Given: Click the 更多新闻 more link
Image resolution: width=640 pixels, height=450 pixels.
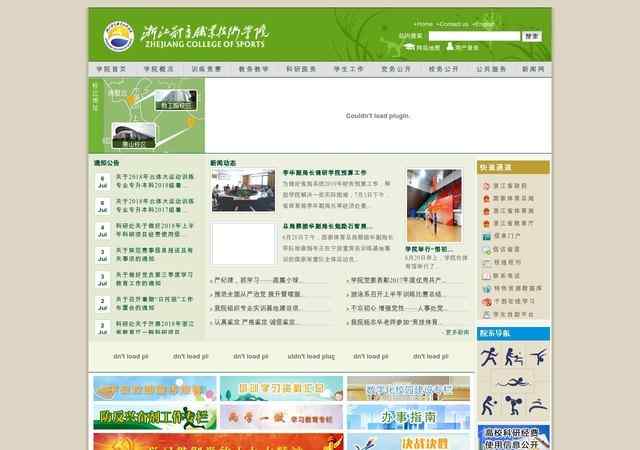Looking at the screenshot, I should pos(457,332).
